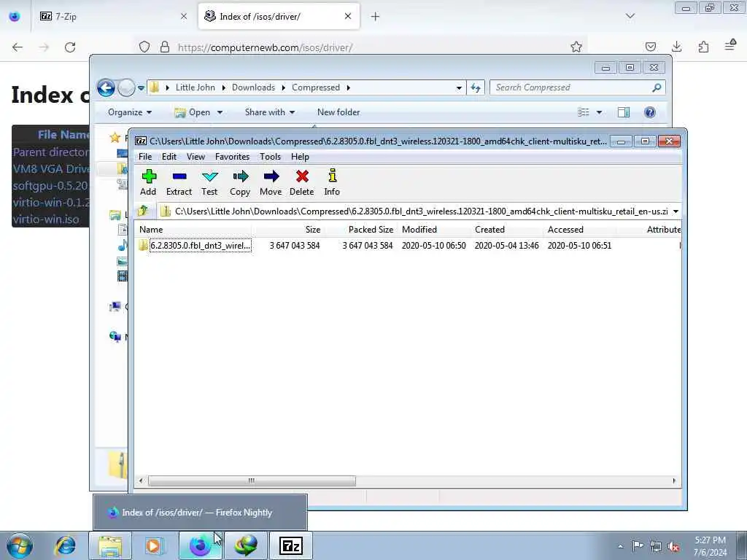Screen dimensions: 747x560
Task: Open Firefox extensions icon
Action: (x=704, y=47)
